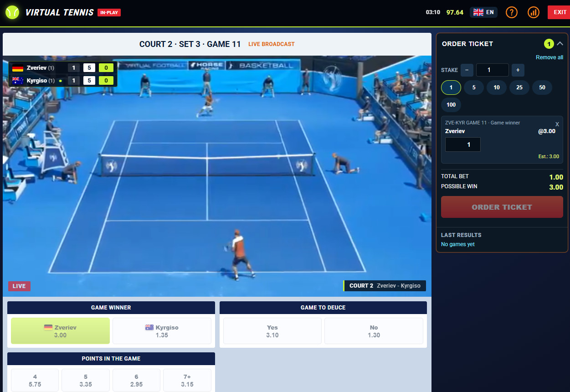Click the Australia flag in scoreboard
The height and width of the screenshot is (392, 570).
18,80
